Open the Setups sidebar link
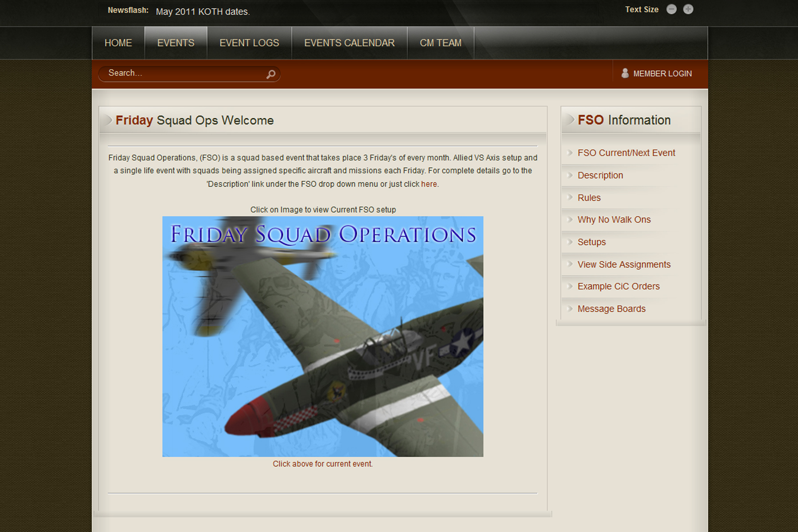 (591, 242)
